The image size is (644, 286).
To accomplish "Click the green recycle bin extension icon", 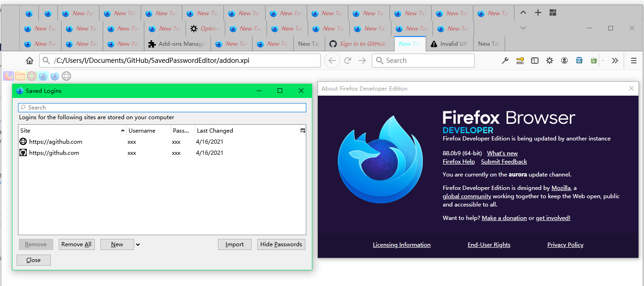I will [x=594, y=61].
